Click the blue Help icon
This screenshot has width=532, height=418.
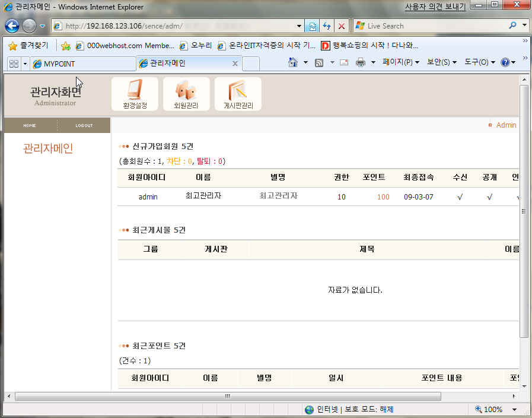[x=505, y=62]
